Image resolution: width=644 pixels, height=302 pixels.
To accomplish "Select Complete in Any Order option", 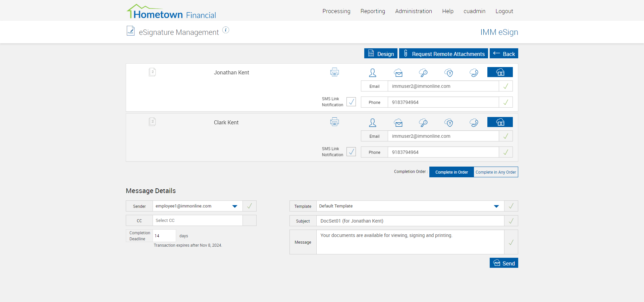I will [495, 172].
